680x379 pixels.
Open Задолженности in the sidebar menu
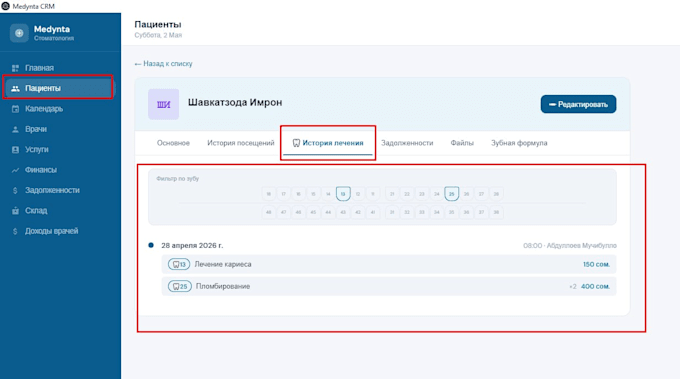(x=59, y=190)
